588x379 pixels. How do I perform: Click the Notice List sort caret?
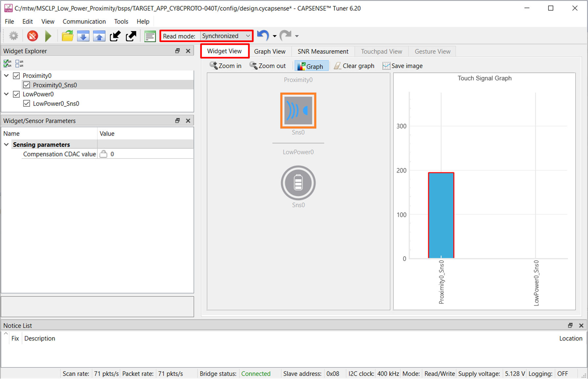(6, 333)
